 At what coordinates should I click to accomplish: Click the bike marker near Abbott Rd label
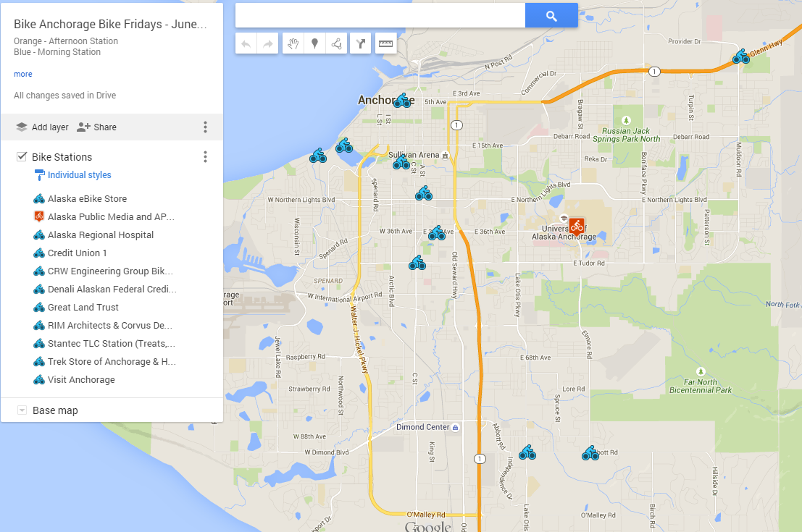(590, 453)
